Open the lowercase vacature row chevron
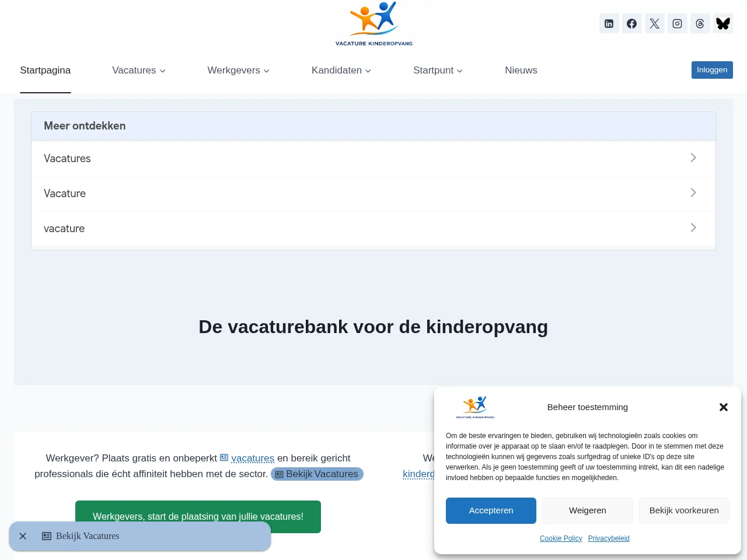This screenshot has height=560, width=747. pyautogui.click(x=693, y=228)
